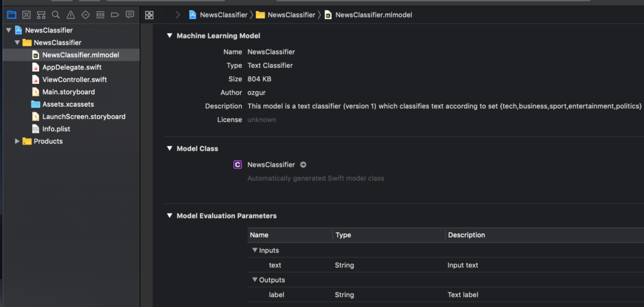
Task: Click the 'Text Classifier' type value
Action: [x=270, y=65]
